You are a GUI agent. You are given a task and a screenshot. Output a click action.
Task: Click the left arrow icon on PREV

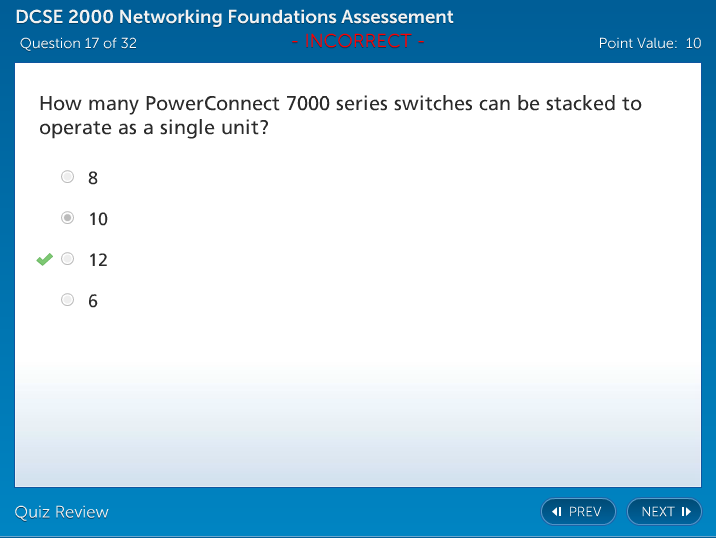pyautogui.click(x=557, y=512)
